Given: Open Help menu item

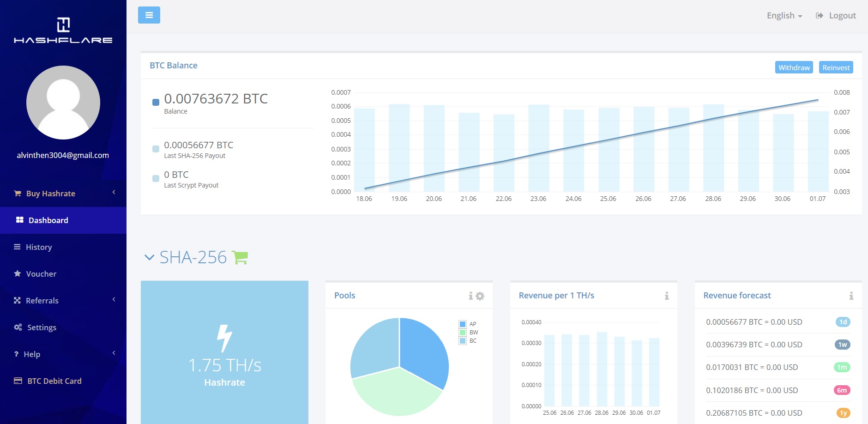Looking at the screenshot, I should coord(63,354).
